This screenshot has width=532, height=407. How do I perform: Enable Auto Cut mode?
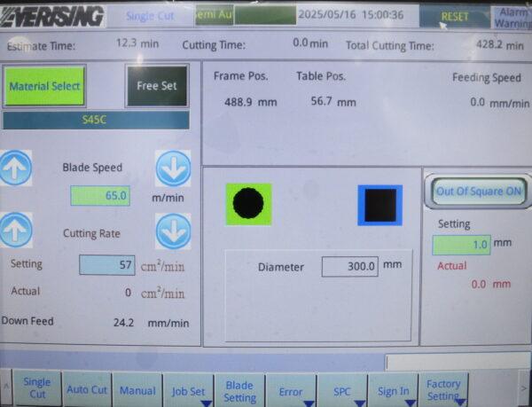(x=87, y=389)
